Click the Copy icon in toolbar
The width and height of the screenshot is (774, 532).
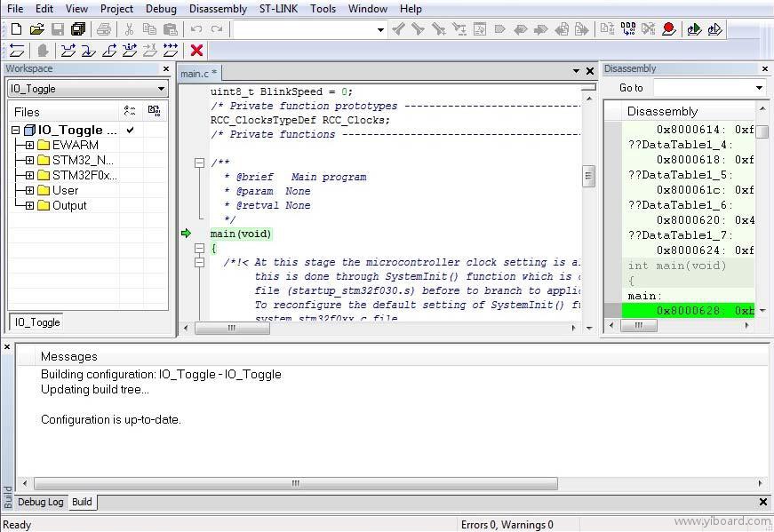coord(149,29)
